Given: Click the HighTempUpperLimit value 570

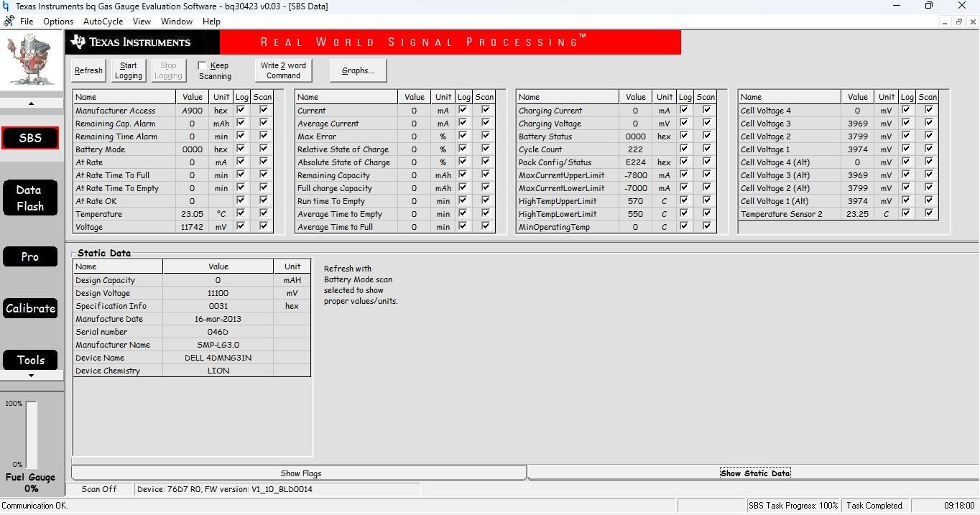Looking at the screenshot, I should click(635, 201).
